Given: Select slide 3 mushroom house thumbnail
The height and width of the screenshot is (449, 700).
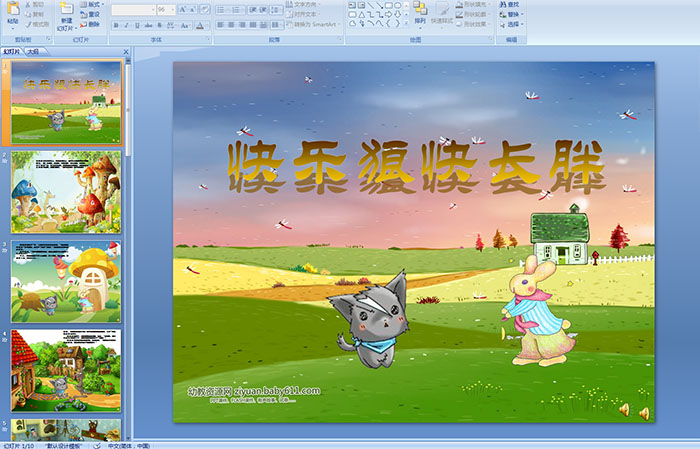Looking at the screenshot, I should click(66, 282).
